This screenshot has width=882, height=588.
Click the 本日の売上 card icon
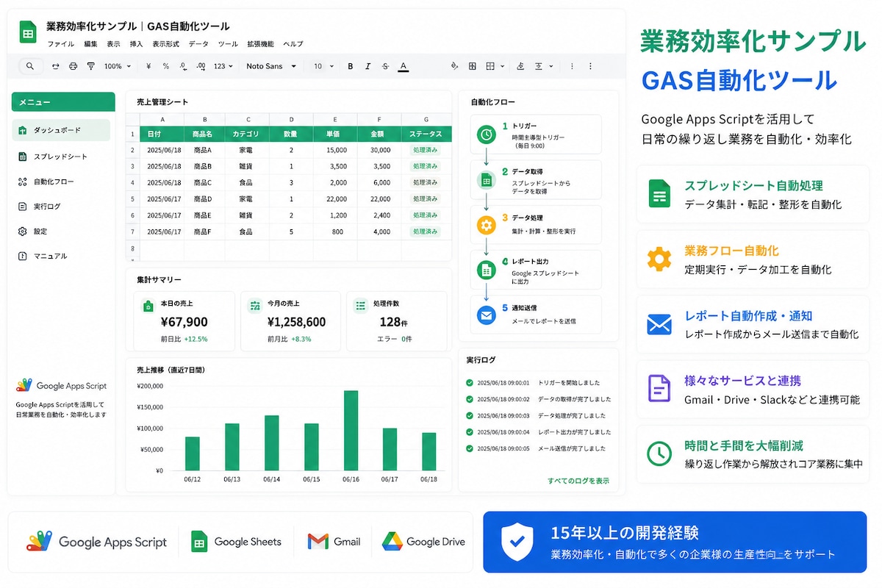[148, 306]
